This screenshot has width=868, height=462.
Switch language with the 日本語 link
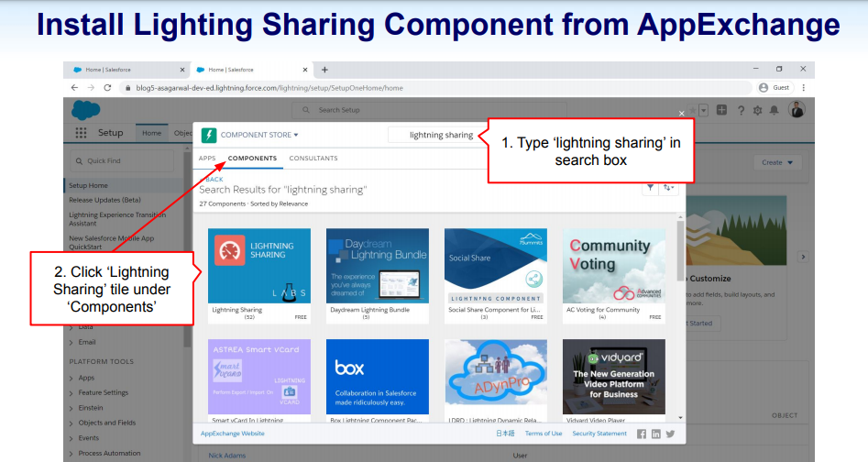(x=505, y=434)
